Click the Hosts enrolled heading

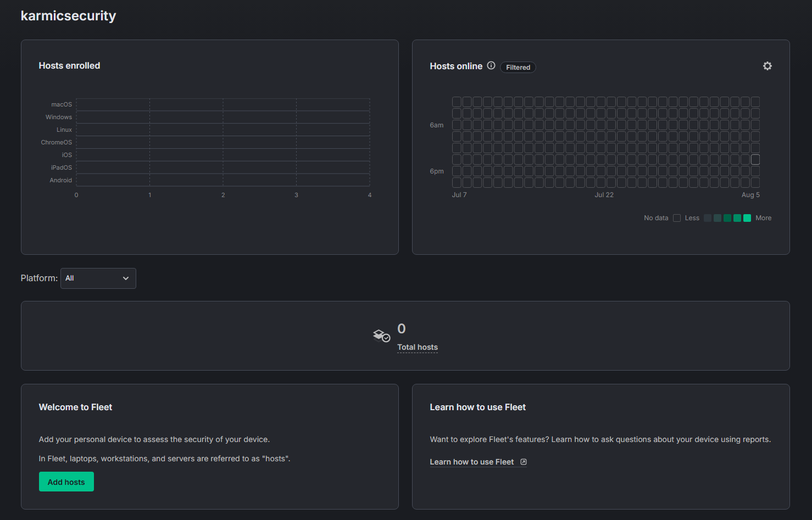69,65
